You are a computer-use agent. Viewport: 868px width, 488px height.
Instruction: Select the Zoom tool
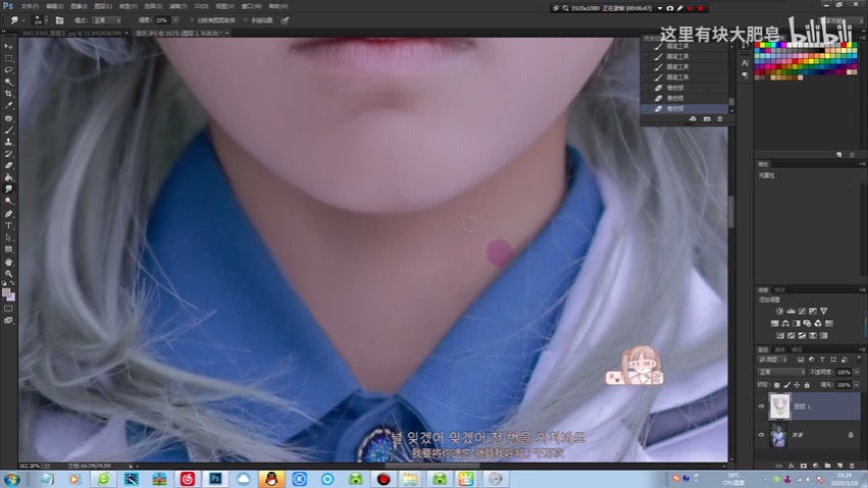coord(8,273)
